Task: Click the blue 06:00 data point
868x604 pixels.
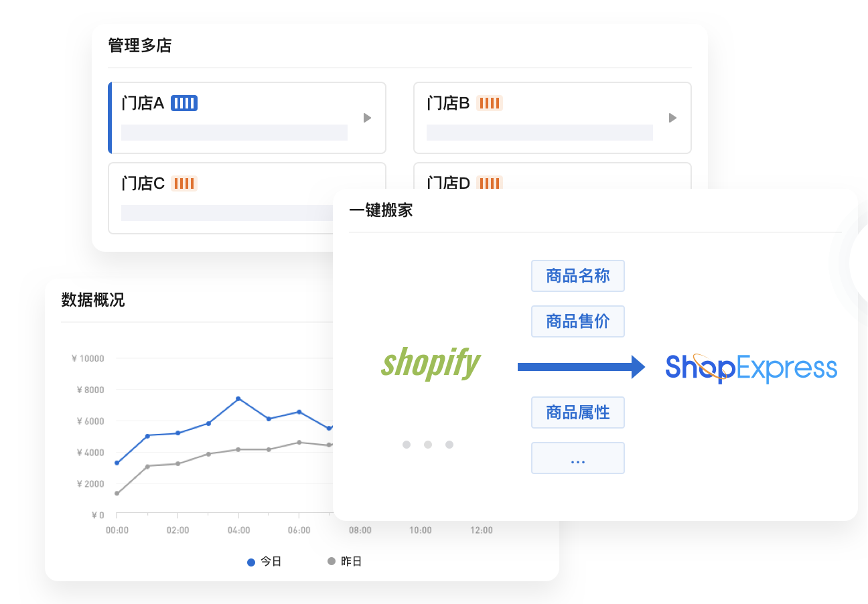Action: tap(299, 412)
